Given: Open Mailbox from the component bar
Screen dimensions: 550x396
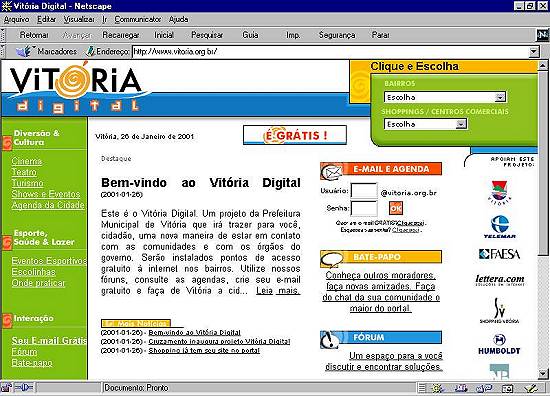Looking at the screenshot, I should (x=461, y=388).
